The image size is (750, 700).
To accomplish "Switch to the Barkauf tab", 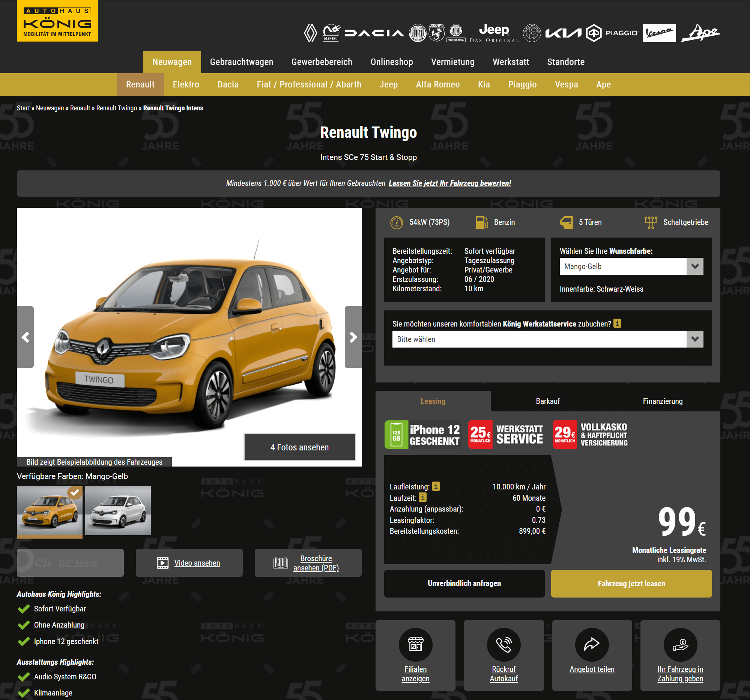I will tap(548, 401).
